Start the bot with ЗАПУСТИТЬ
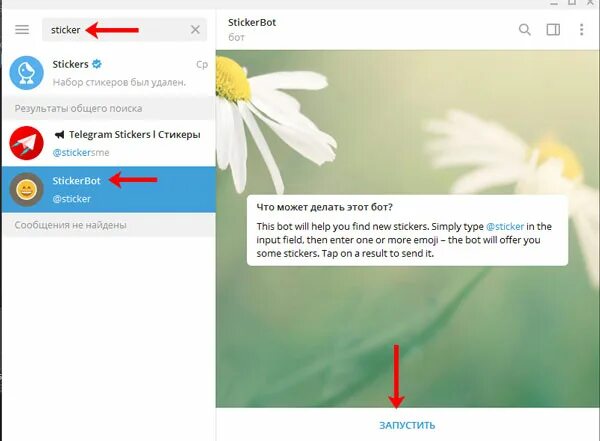The height and width of the screenshot is (441, 600). click(x=407, y=425)
